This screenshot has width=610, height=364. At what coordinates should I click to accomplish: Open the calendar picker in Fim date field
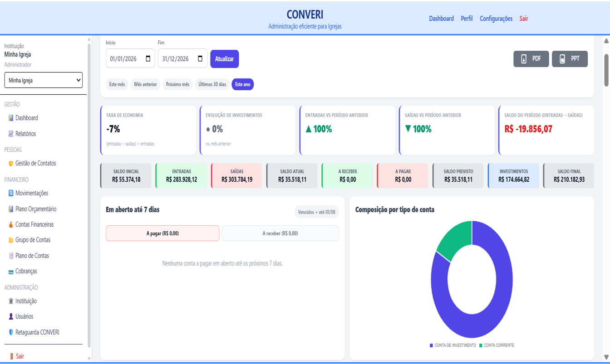(x=200, y=58)
